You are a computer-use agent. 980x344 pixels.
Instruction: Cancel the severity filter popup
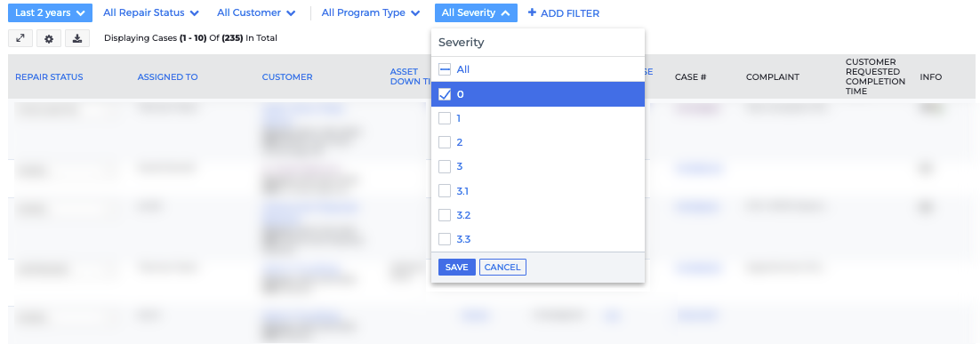click(x=502, y=268)
